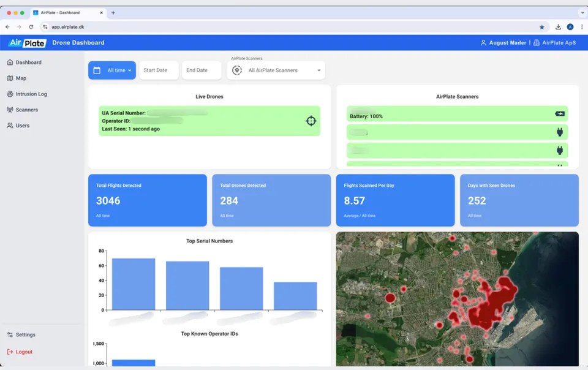Open the Map page in sidebar

pyautogui.click(x=17, y=78)
